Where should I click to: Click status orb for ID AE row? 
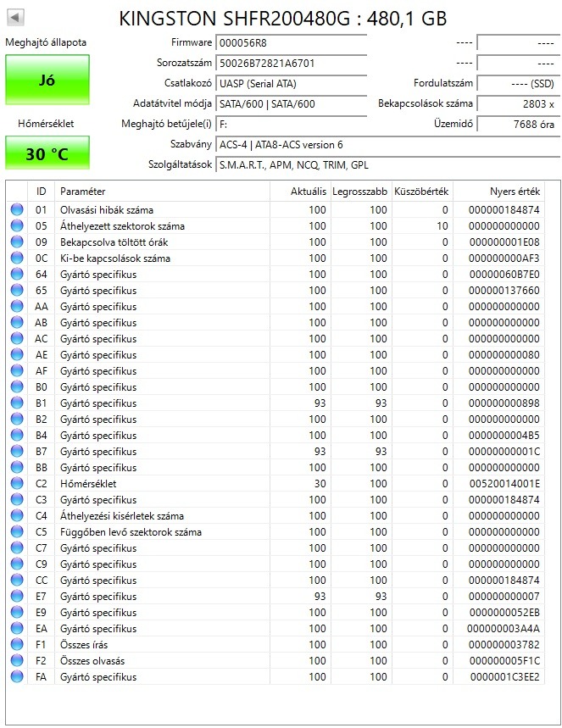coord(17,354)
